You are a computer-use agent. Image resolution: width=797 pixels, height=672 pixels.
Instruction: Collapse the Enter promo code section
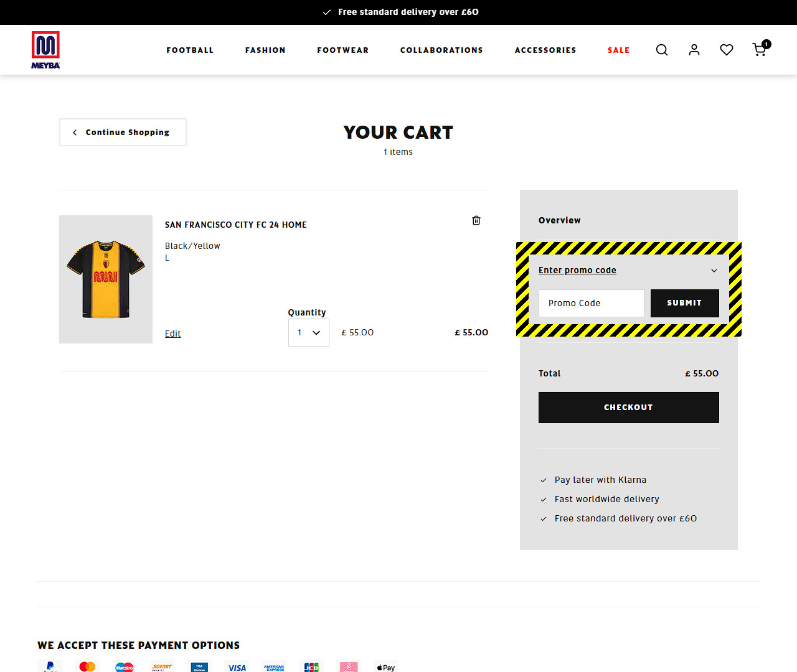[x=714, y=271]
